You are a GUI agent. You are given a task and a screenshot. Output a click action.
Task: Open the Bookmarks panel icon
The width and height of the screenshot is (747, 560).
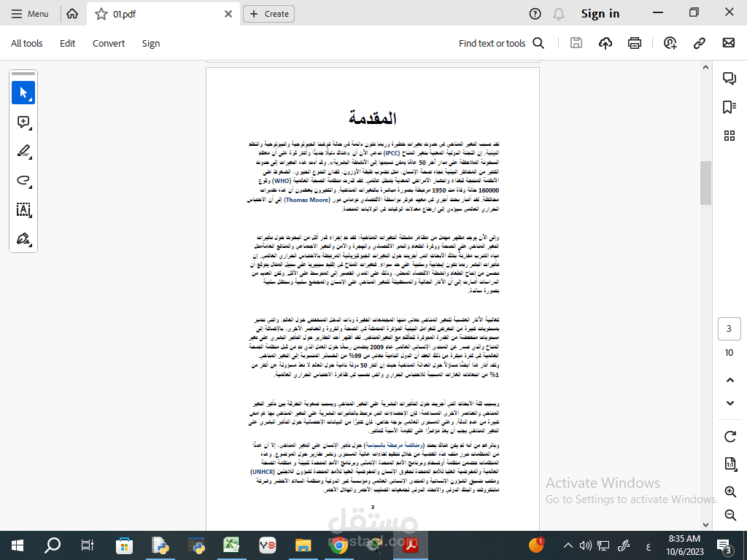tap(729, 107)
